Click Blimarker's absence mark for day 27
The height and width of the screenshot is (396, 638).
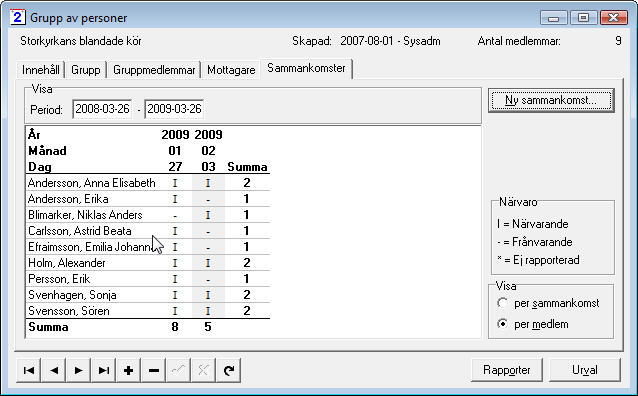tap(175, 215)
